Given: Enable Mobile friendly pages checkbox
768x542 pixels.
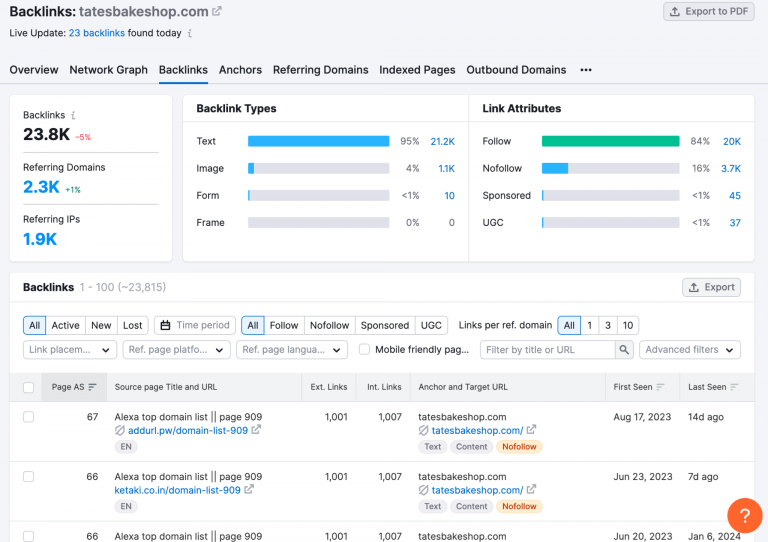Looking at the screenshot, I should tap(364, 350).
